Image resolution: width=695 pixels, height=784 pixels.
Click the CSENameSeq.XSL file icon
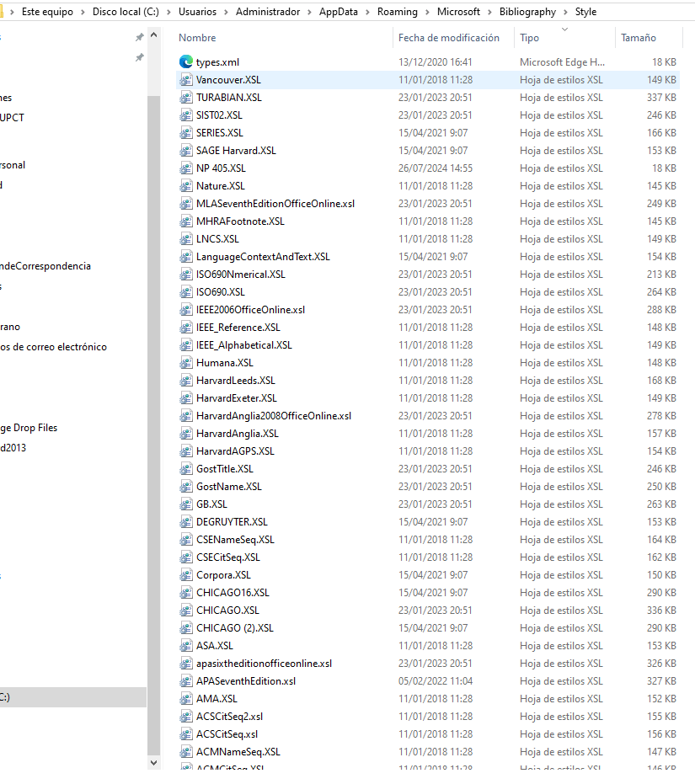186,540
